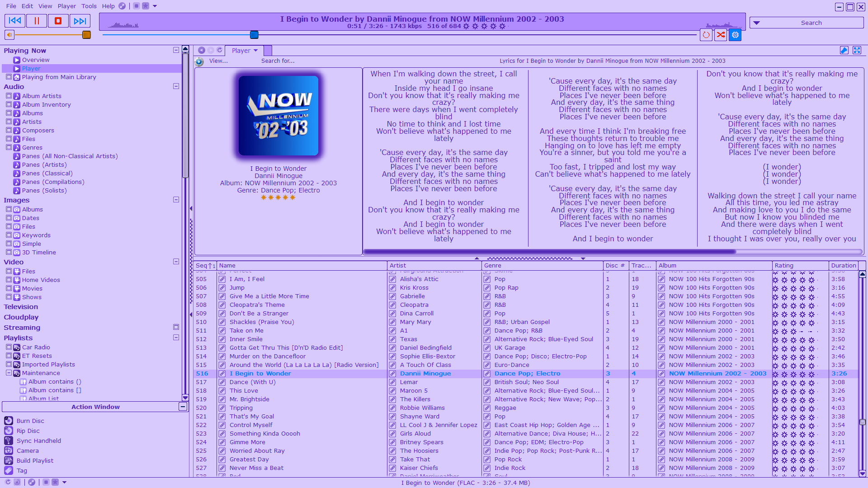
Task: Collapse the Images section
Action: tap(176, 200)
